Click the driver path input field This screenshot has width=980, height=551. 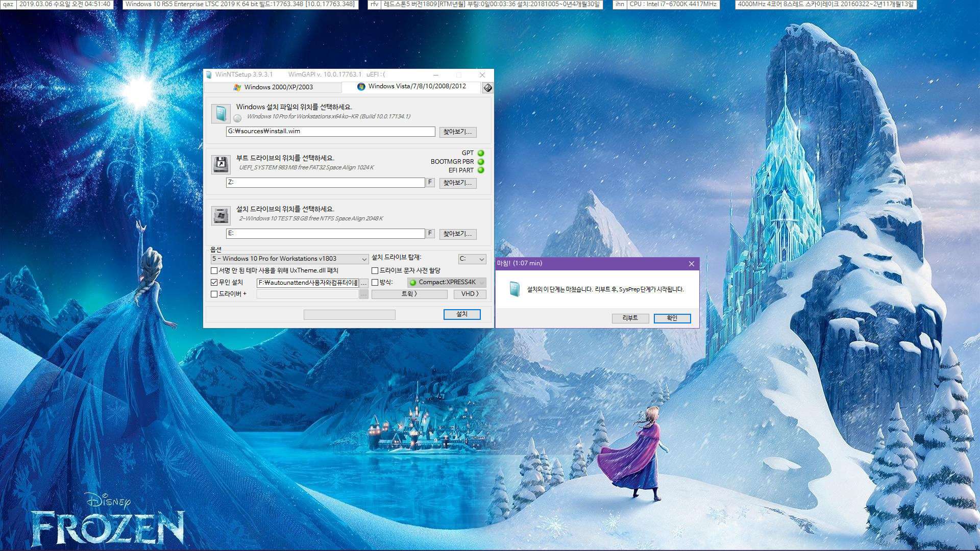(308, 294)
